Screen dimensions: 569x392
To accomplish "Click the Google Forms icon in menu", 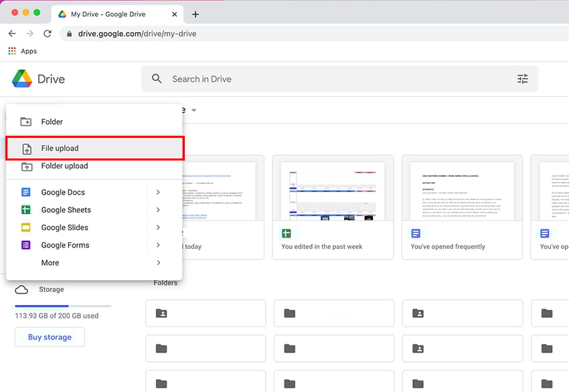I will coord(26,246).
